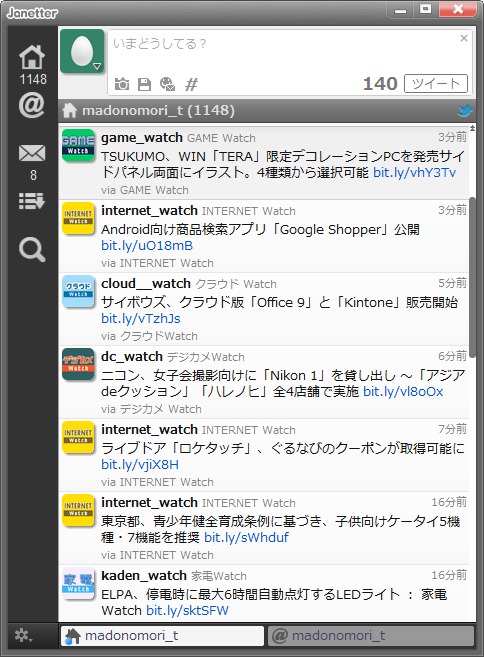The image size is (484, 657).
Task: Click 6分前 timestamp on dc_watch tweet
Action: point(452,356)
